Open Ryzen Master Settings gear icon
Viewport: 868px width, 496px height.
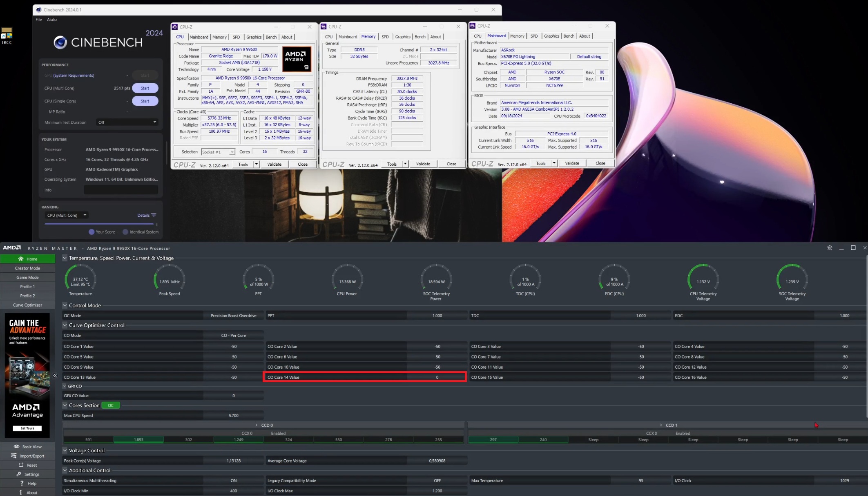[19, 474]
